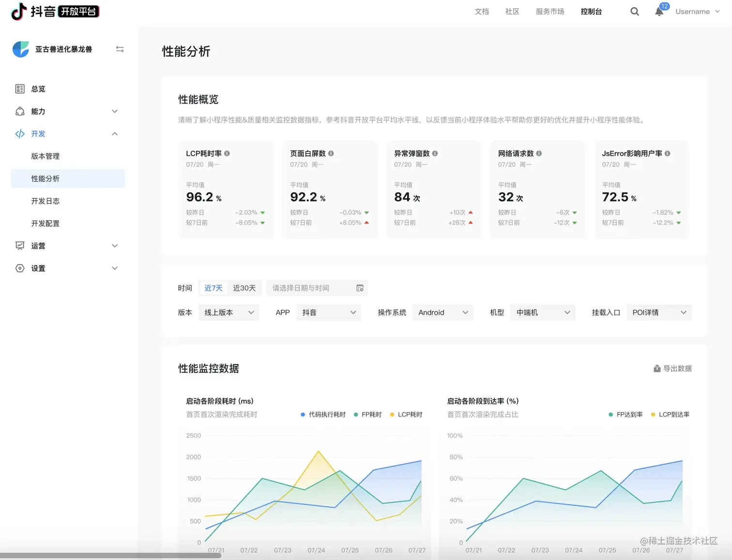The width and height of the screenshot is (732, 560).
Task: Open the 操作系统 dropdown showing Android
Action: click(443, 313)
